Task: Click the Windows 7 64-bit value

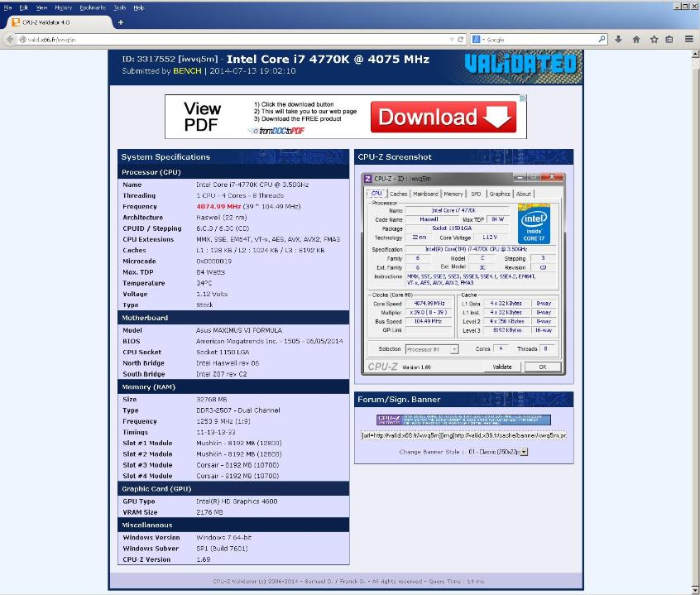Action: click(223, 537)
